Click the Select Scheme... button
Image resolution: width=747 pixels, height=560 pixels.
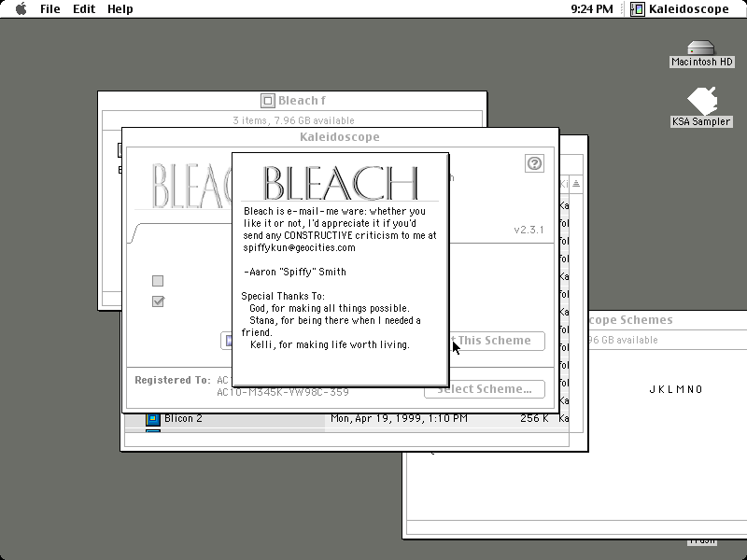point(485,389)
